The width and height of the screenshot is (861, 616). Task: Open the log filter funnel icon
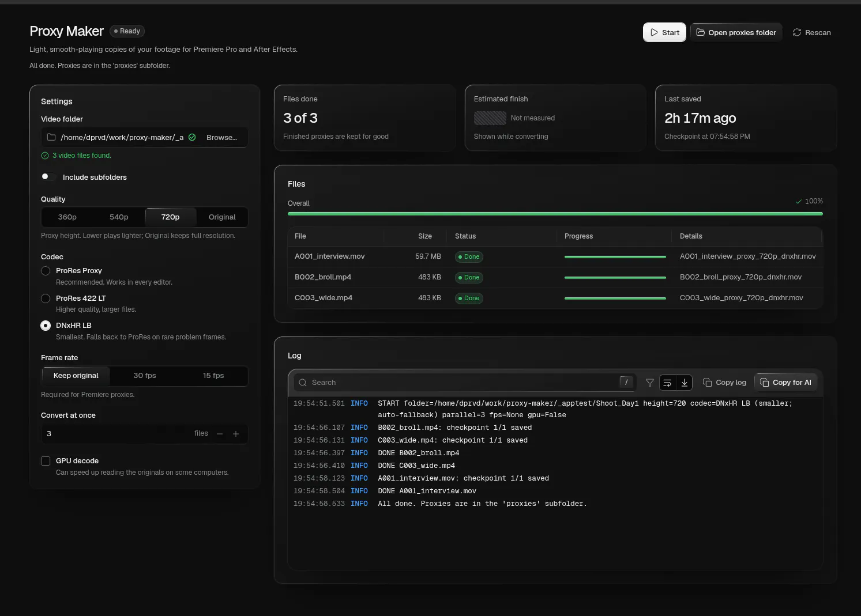(x=650, y=383)
